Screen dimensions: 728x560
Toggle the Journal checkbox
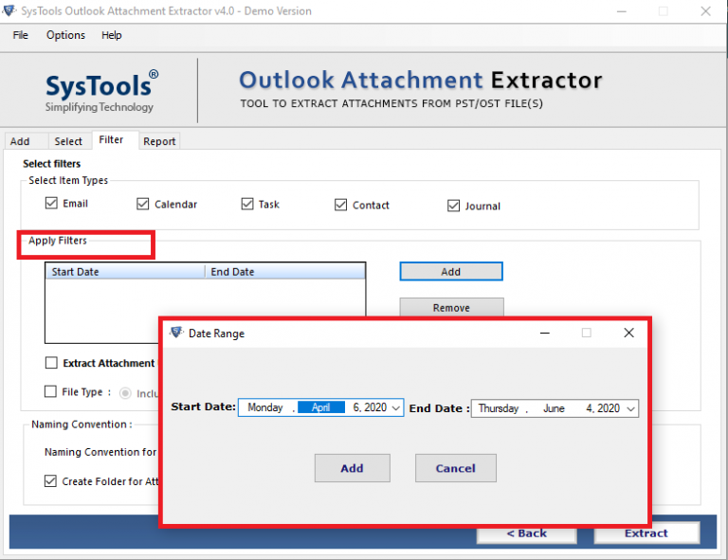(x=453, y=206)
